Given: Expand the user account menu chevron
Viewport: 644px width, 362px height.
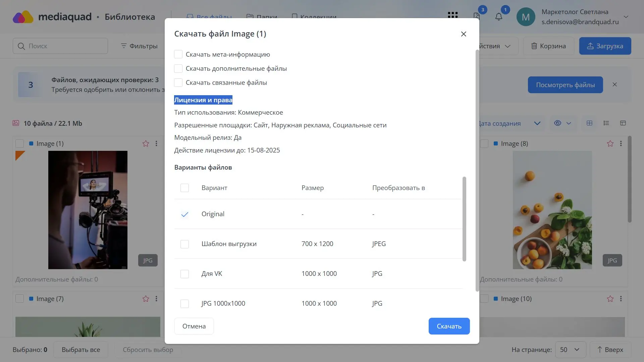Looking at the screenshot, I should pyautogui.click(x=626, y=17).
